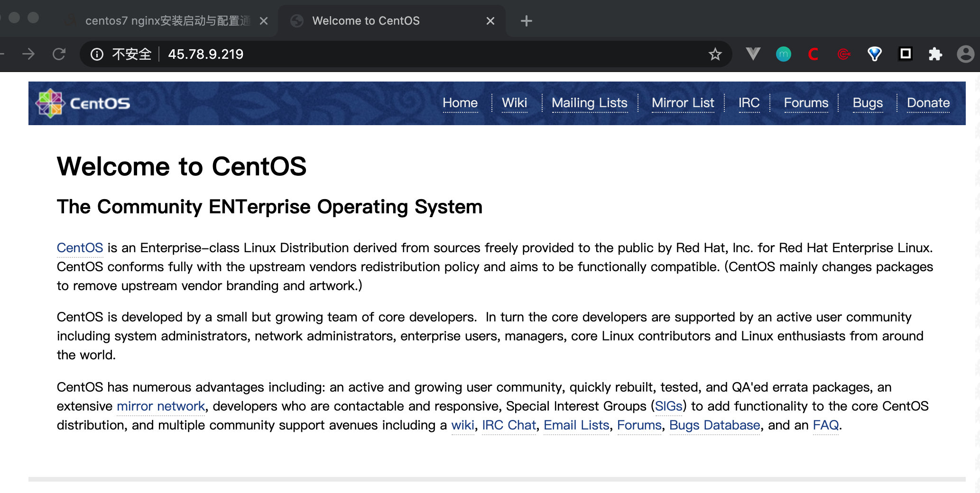Close the Welcome to CentOS tab
The height and width of the screenshot is (493, 980).
490,21
